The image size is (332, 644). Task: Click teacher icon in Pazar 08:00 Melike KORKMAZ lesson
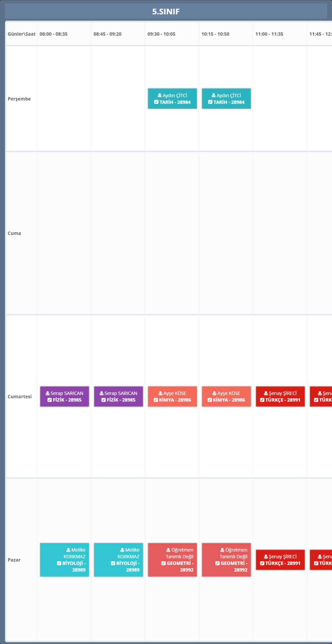(68, 550)
